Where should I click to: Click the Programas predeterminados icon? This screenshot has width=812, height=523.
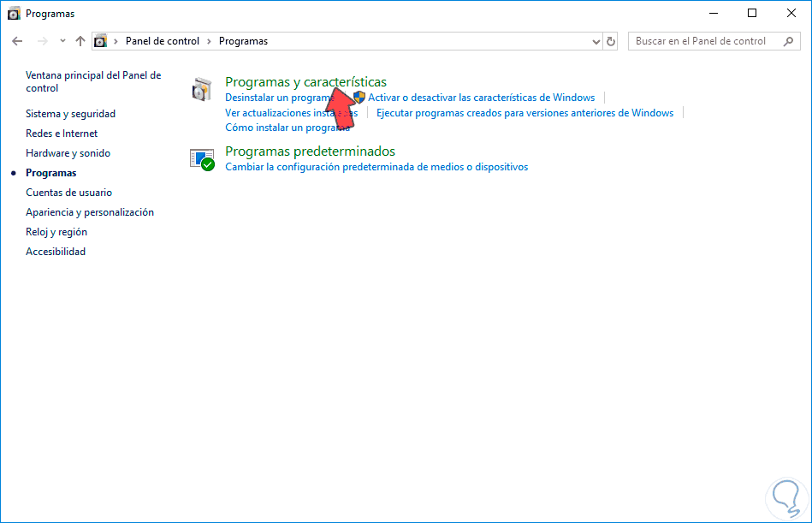click(x=202, y=159)
